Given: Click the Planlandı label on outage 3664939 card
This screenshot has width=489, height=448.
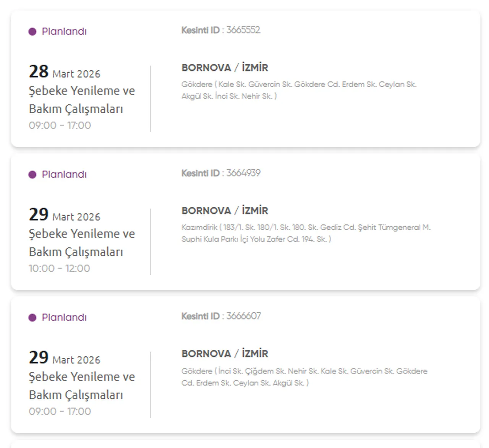Looking at the screenshot, I should coord(64,175).
